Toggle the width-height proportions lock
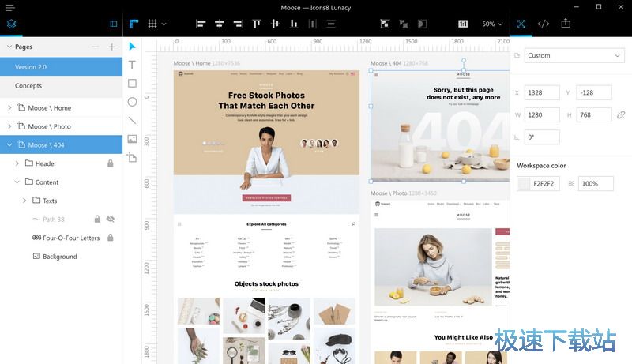The width and height of the screenshot is (632, 364). (620, 115)
